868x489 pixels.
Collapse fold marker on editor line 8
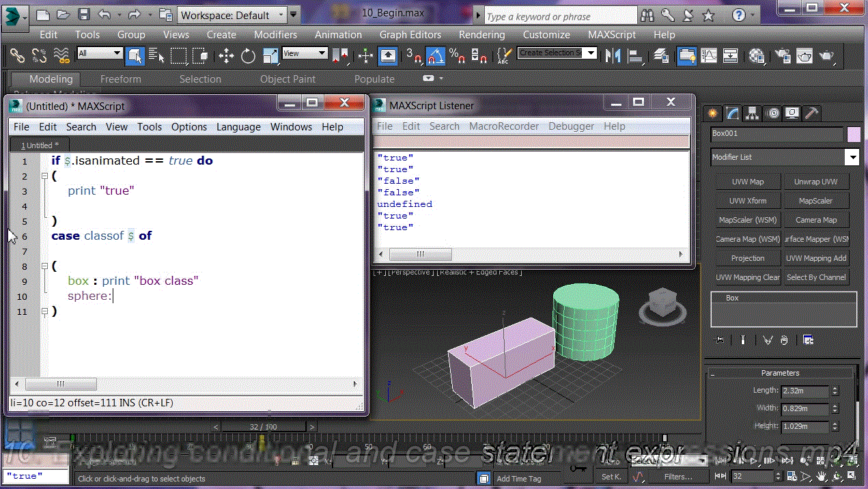click(45, 266)
